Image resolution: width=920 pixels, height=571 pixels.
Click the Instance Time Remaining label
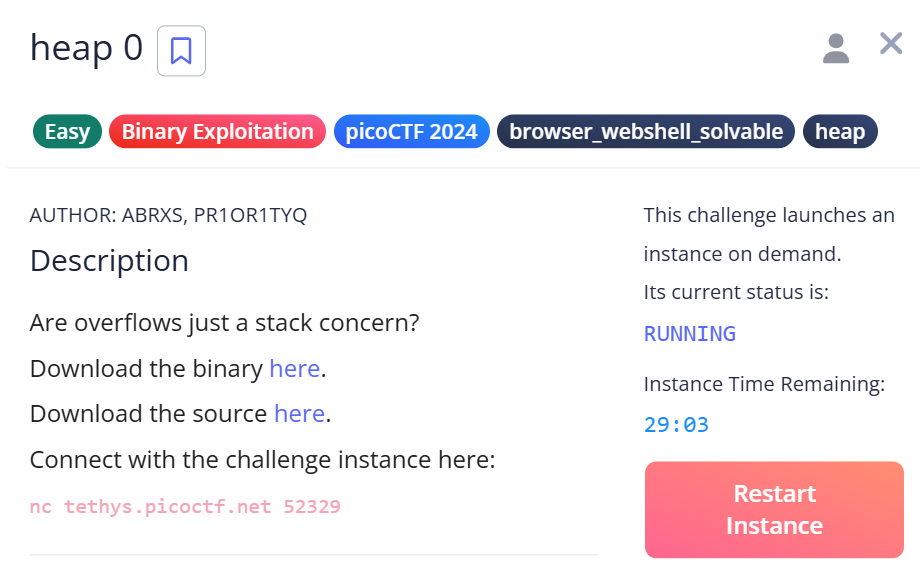click(764, 385)
